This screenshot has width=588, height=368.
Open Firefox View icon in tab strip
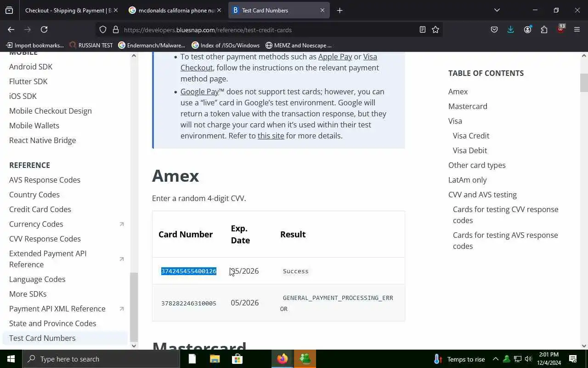pyautogui.click(x=9, y=10)
